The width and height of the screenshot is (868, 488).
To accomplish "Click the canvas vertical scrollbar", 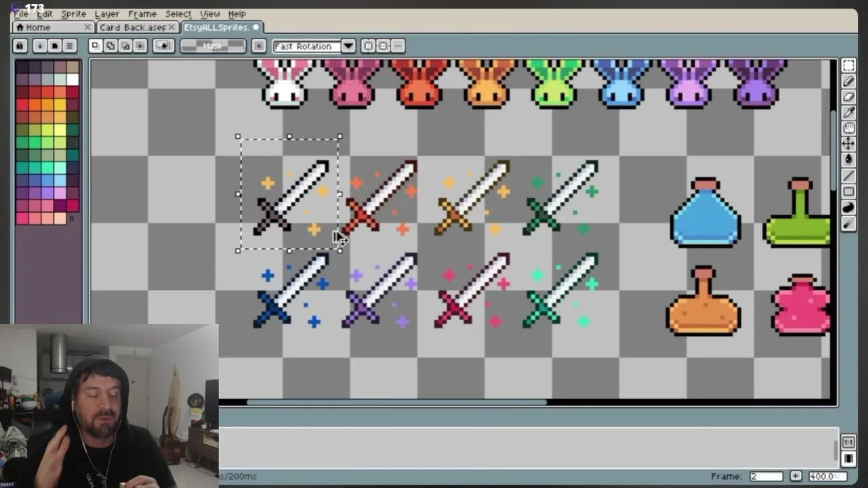I will click(835, 149).
